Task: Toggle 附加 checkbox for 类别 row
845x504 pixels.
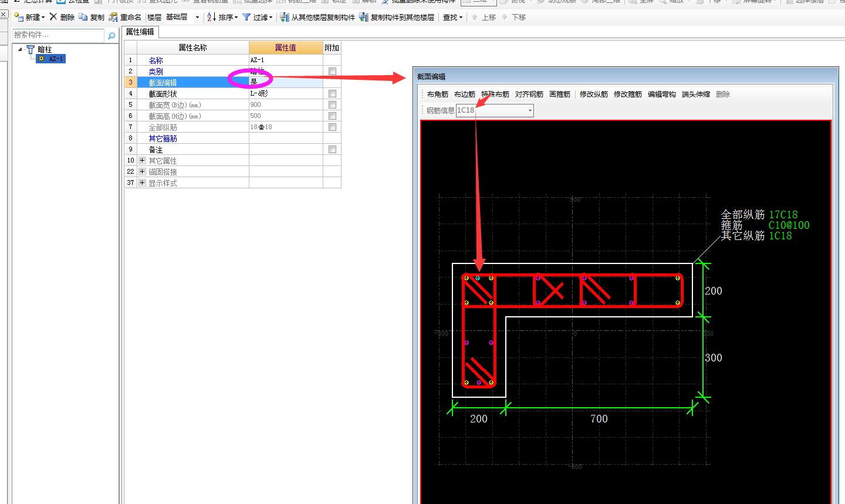Action: tap(332, 71)
